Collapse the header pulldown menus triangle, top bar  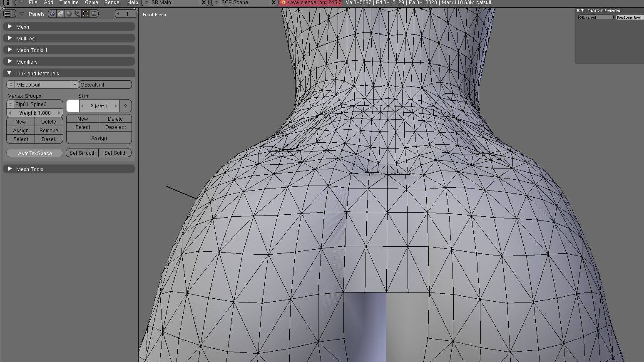coord(21,2)
